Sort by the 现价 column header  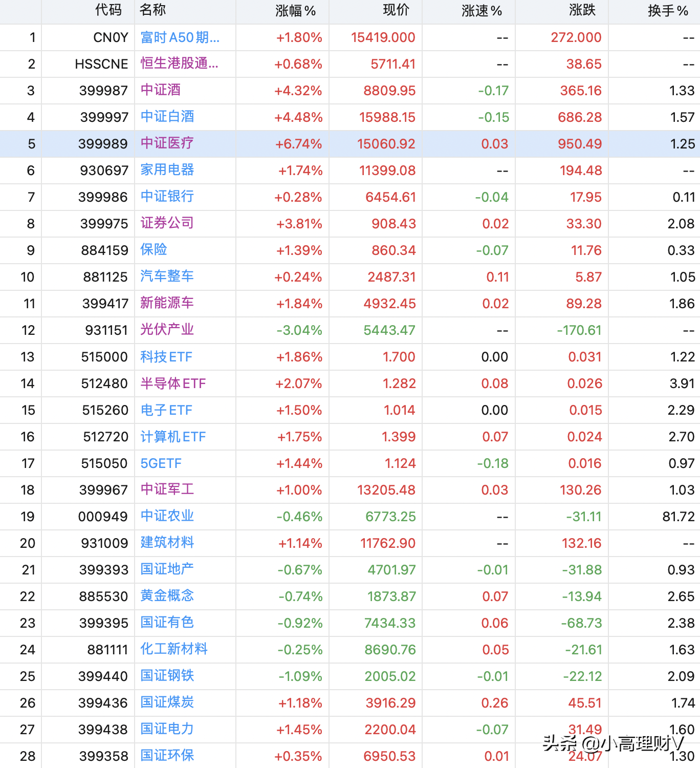point(396,11)
